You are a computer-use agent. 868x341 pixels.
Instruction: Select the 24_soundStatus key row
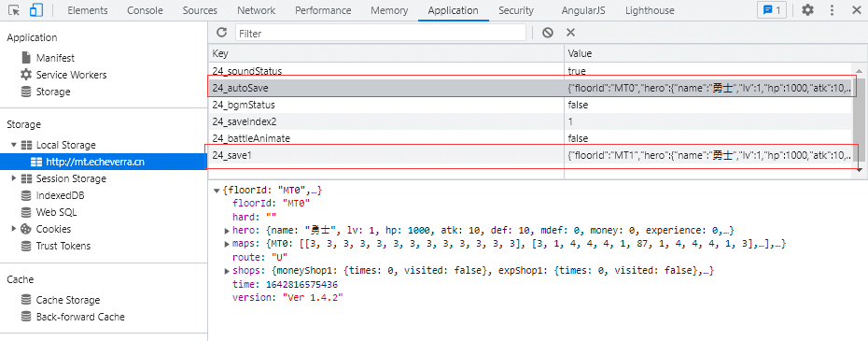click(530, 71)
